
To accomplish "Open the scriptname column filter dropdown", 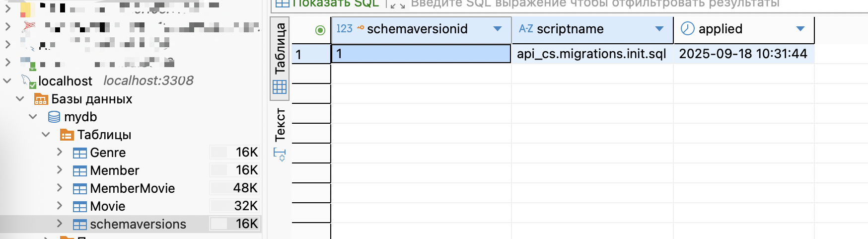I will click(x=659, y=29).
